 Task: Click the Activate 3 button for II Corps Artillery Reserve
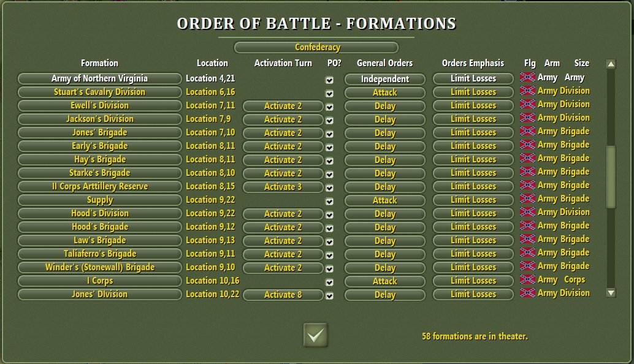(283, 187)
